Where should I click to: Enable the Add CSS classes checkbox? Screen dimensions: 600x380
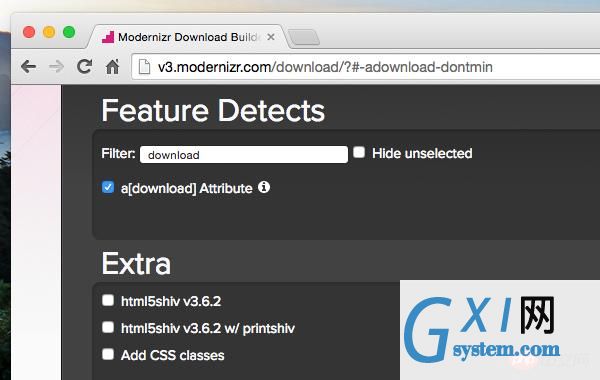click(x=108, y=354)
